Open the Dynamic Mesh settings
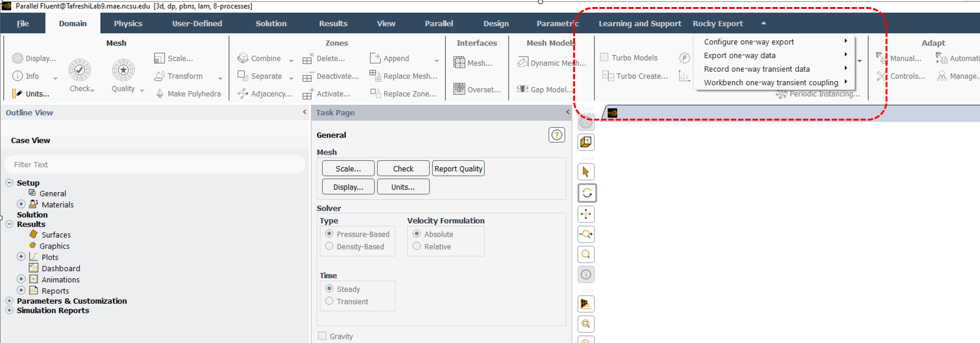This screenshot has width=980, height=343. coord(552,63)
